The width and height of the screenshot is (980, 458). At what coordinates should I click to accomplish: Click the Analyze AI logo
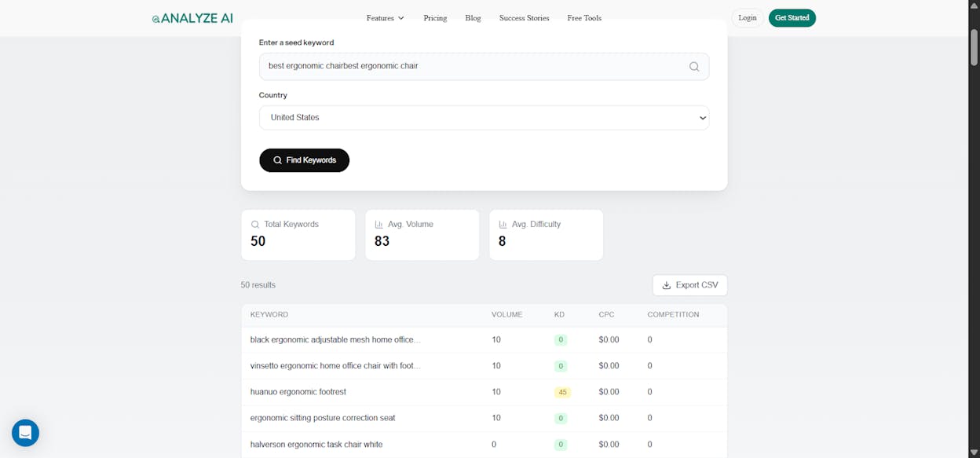click(192, 18)
